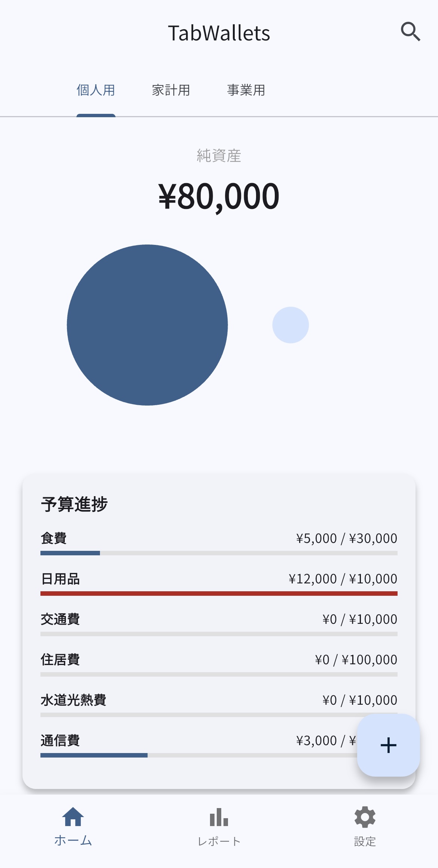Tap the ¥80,000 net worth amount
The width and height of the screenshot is (438, 868).
pos(219,196)
